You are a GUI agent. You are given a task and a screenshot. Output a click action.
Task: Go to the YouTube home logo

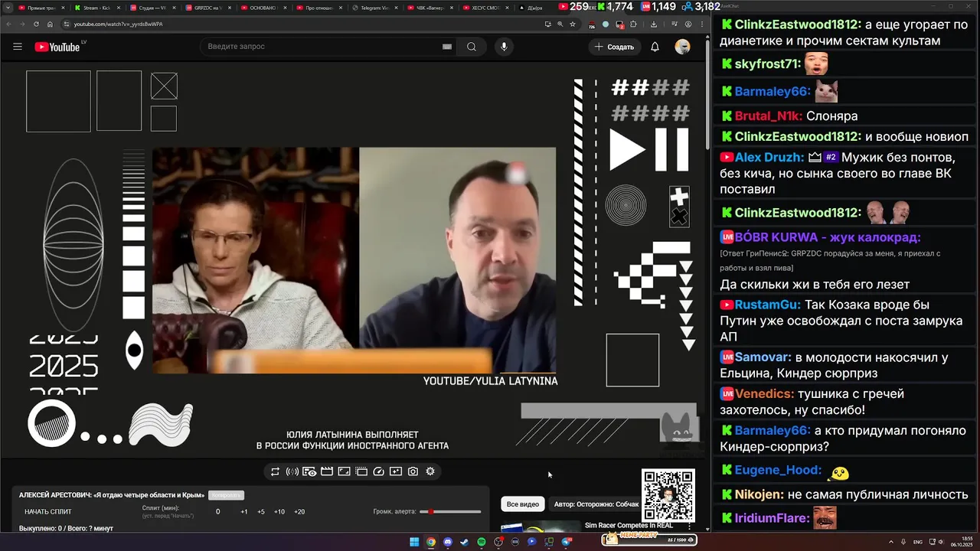click(57, 47)
